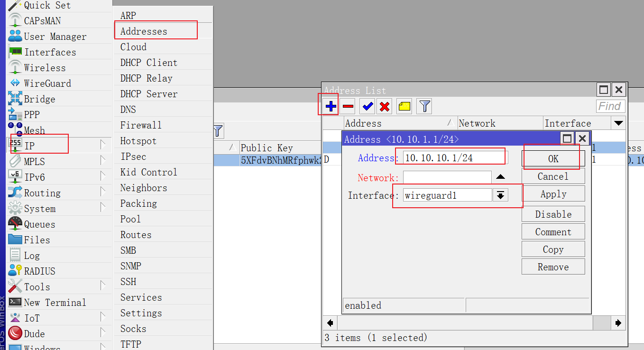Expand the Interface dropdown for wireguard1

500,195
